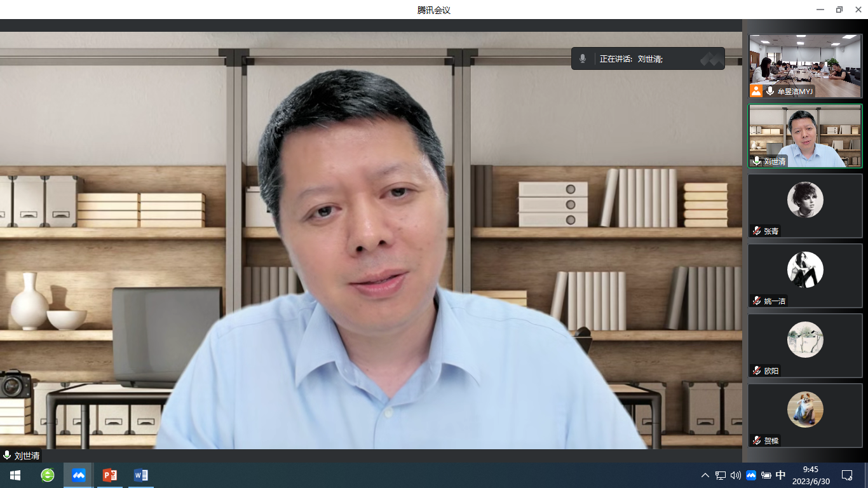Image resolution: width=868 pixels, height=488 pixels.
Task: Click the muted mic icon beside 张青
Action: [757, 231]
